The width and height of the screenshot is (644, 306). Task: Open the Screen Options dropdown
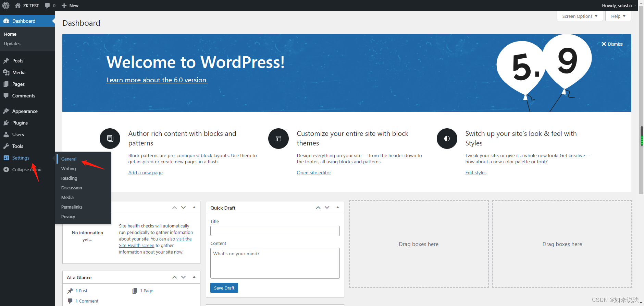[x=580, y=16]
